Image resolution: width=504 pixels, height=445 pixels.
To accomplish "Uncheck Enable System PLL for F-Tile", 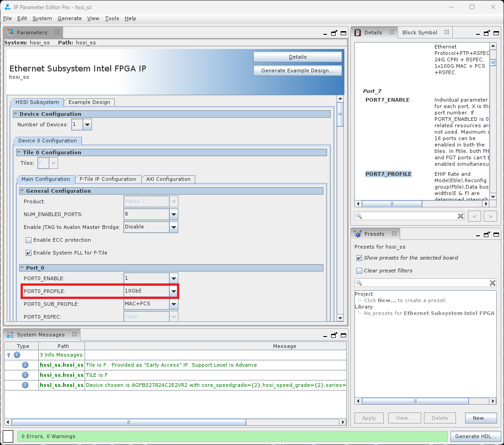I will pos(29,253).
